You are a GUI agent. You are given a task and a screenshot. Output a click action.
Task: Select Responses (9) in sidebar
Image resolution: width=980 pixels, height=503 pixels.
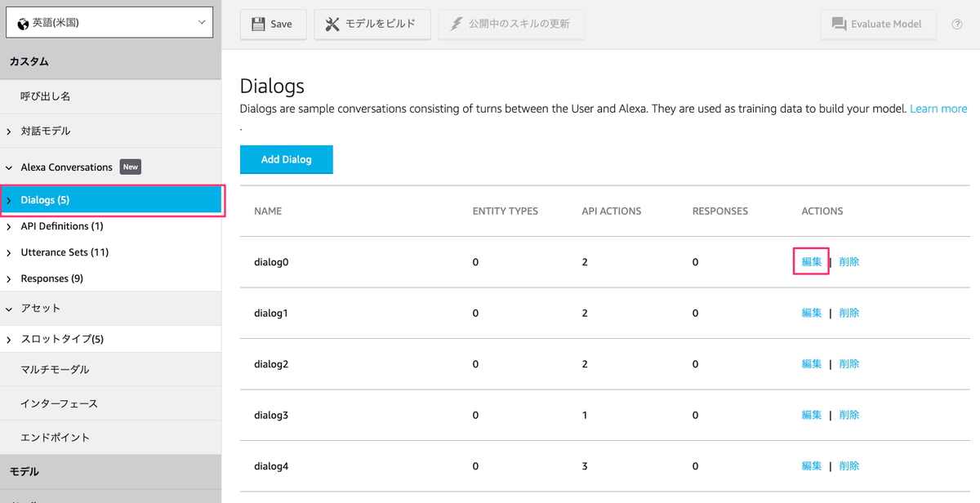pyautogui.click(x=51, y=278)
